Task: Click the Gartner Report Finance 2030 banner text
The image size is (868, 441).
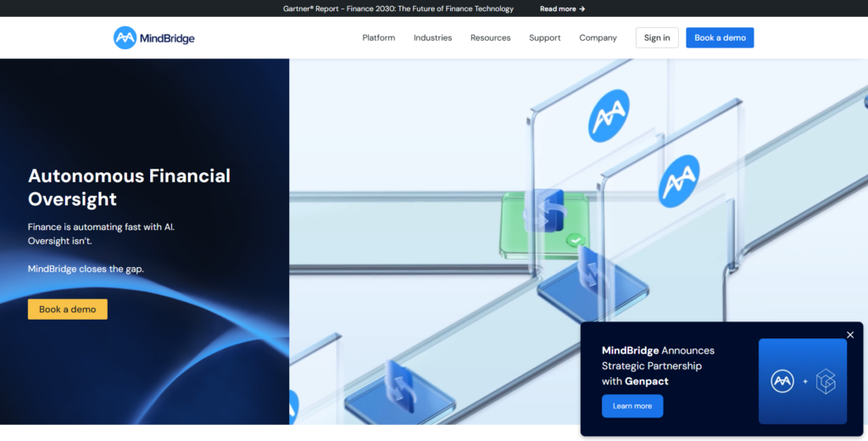Action: (x=398, y=8)
